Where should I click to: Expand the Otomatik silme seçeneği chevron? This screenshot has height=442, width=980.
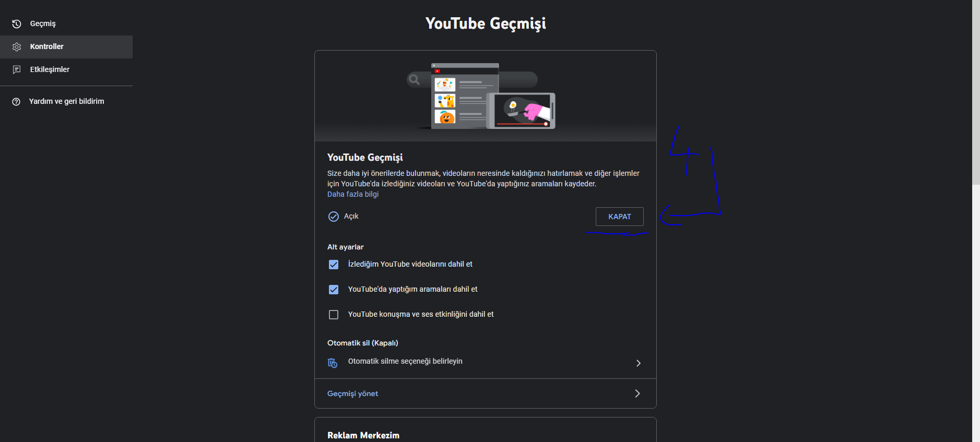pyautogui.click(x=638, y=363)
